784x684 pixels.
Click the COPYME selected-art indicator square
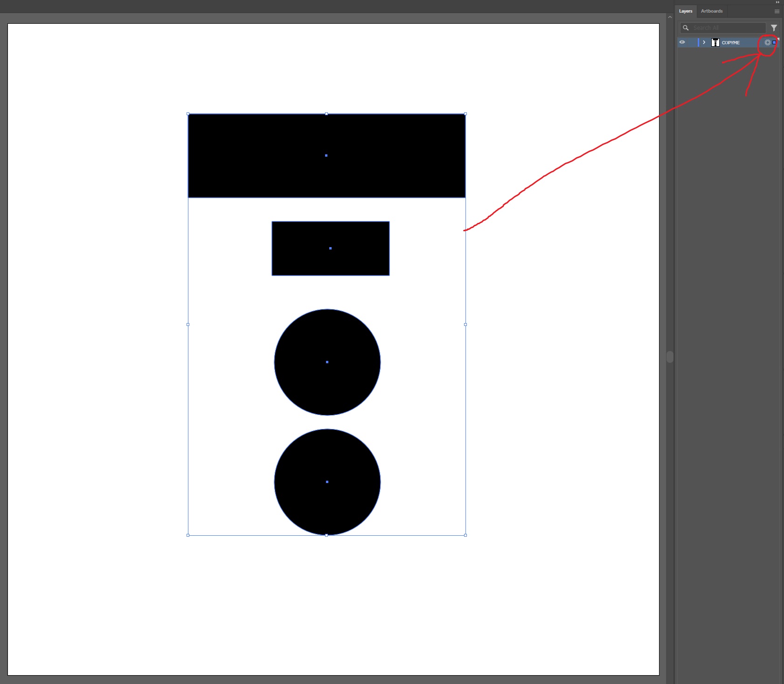pos(774,42)
